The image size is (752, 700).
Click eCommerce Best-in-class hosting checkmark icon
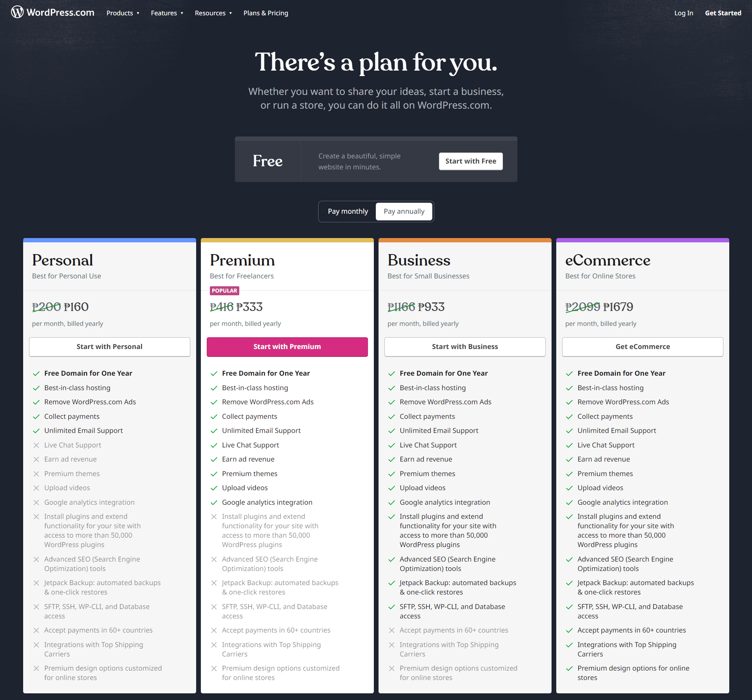point(569,388)
